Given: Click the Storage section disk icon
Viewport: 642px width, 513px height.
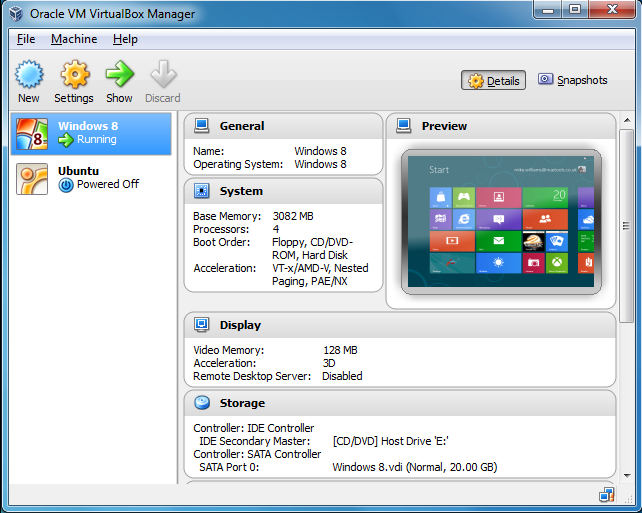Looking at the screenshot, I should (x=202, y=403).
